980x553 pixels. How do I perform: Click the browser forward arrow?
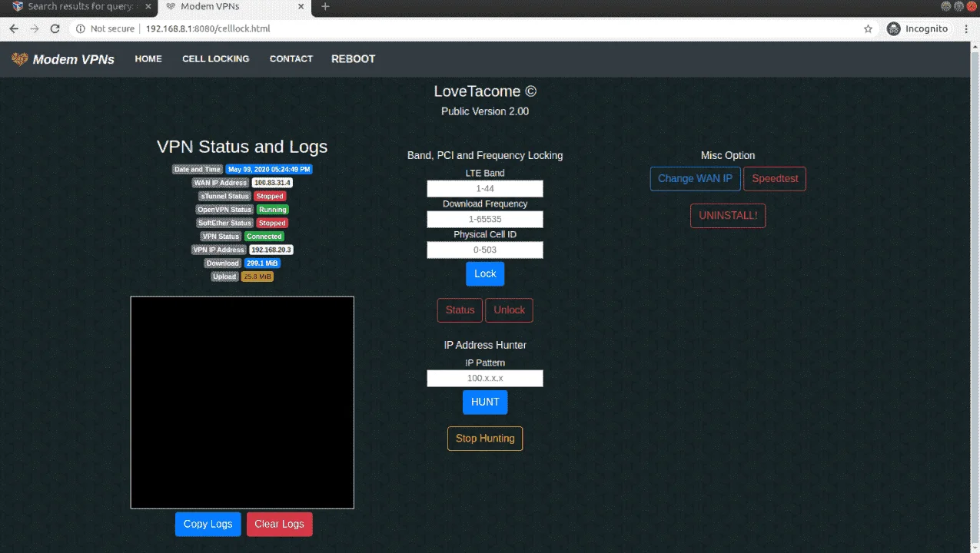(34, 28)
